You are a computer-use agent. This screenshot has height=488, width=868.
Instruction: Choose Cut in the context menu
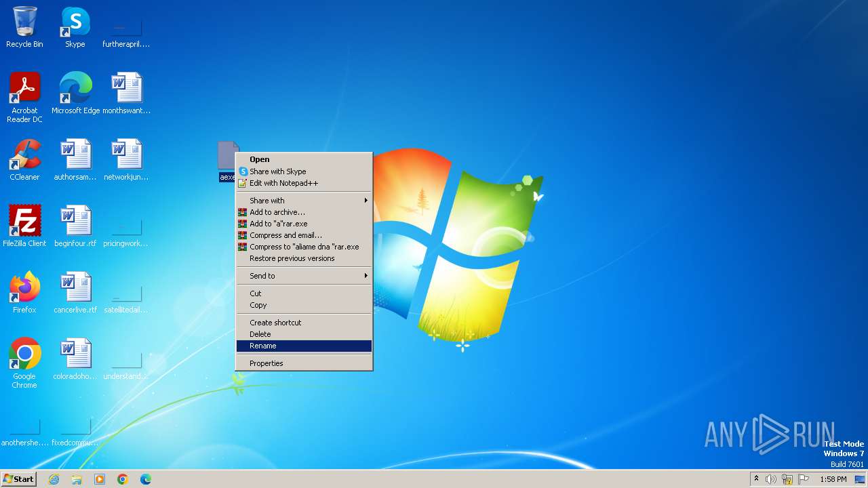304,293
